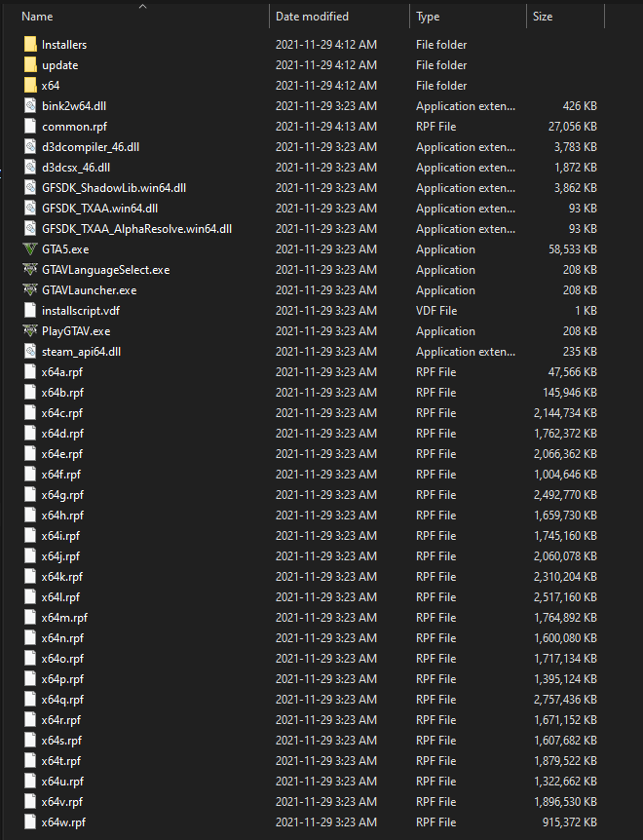Click the 2,517,160 KB size value

coord(565,596)
